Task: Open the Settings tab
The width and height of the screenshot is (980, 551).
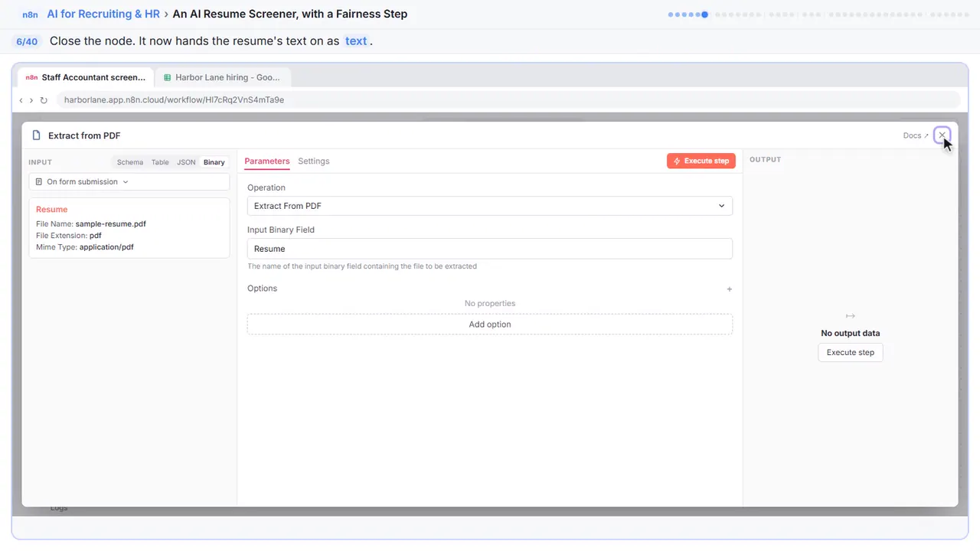Action: [314, 161]
